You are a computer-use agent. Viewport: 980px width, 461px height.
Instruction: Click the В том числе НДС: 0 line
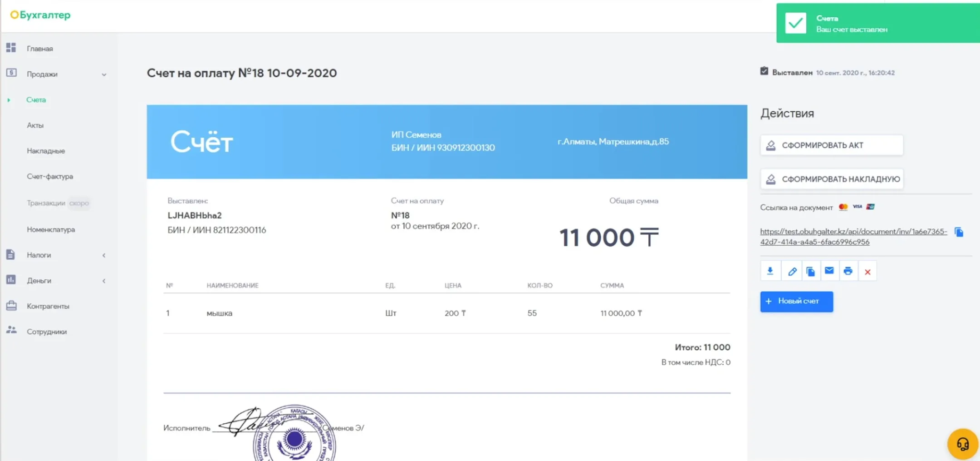coord(696,362)
